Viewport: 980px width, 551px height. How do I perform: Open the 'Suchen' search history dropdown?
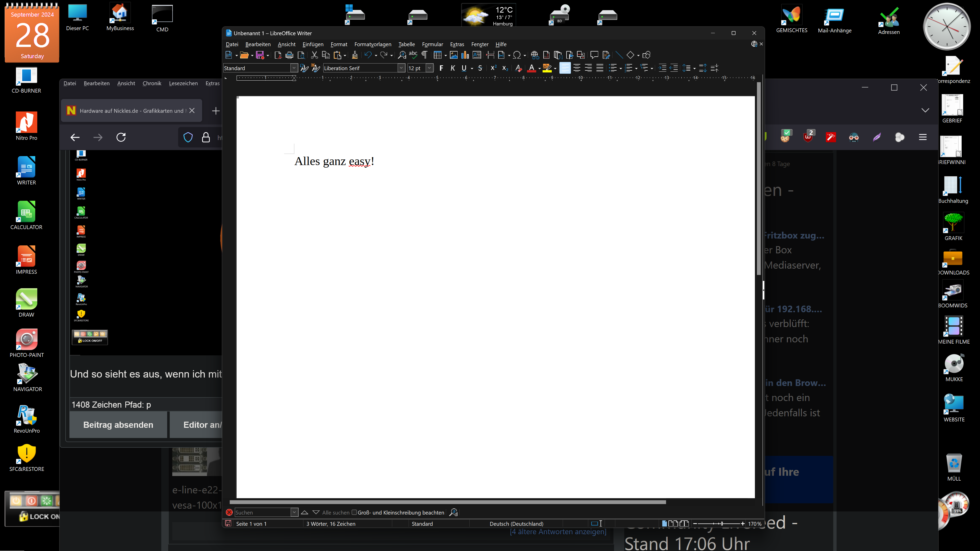tap(294, 512)
